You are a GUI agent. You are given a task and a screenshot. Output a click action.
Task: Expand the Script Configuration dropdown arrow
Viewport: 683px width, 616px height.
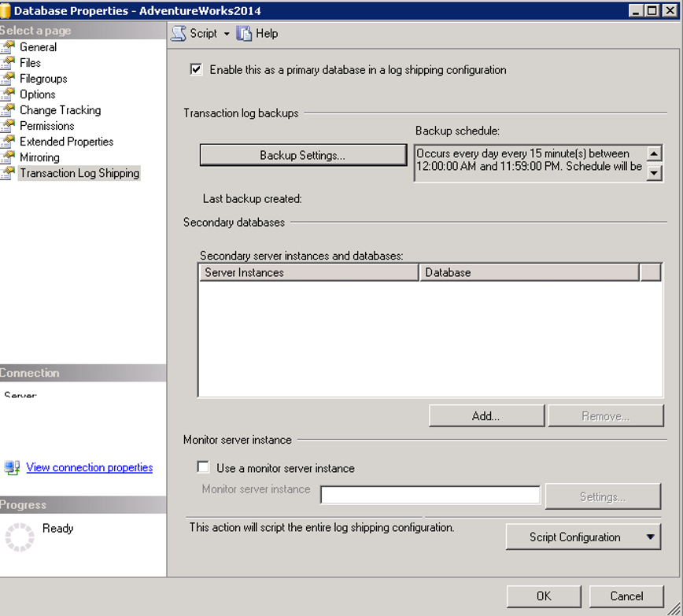click(x=650, y=537)
